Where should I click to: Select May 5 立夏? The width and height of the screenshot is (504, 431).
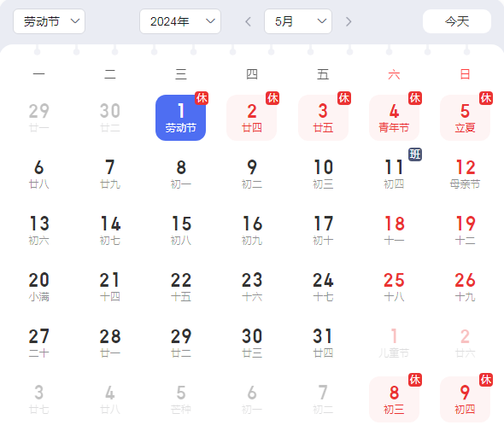(x=465, y=118)
